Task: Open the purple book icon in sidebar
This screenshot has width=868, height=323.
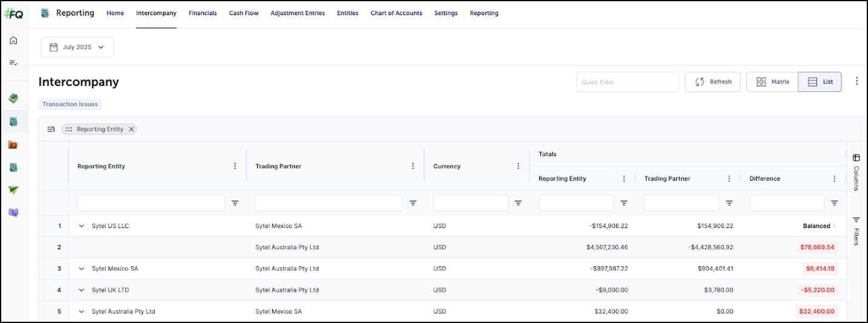Action: pos(13,212)
